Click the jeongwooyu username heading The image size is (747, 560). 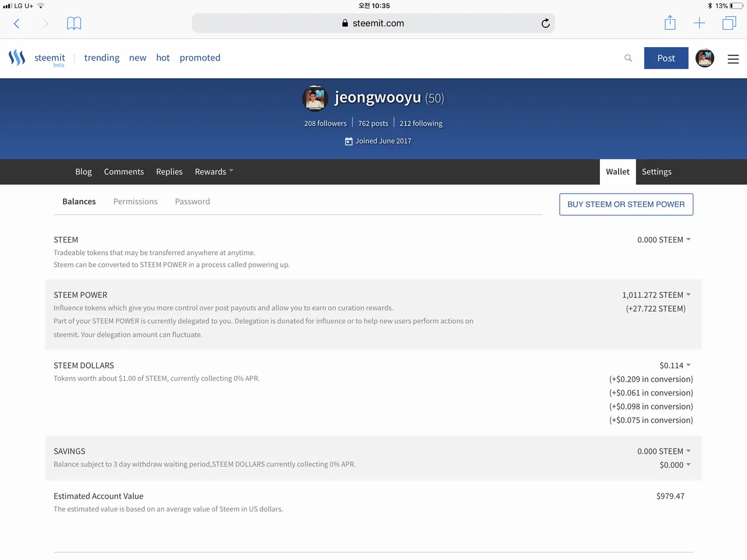378,97
